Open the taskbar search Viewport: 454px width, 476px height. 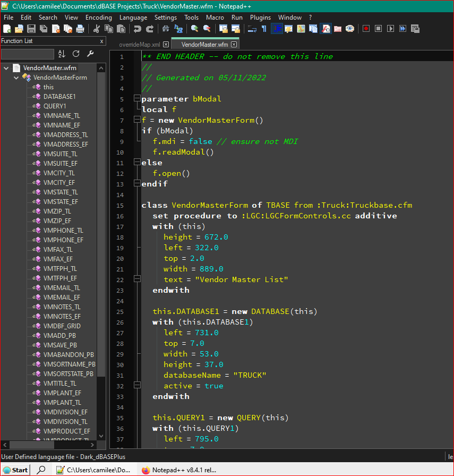click(x=40, y=470)
